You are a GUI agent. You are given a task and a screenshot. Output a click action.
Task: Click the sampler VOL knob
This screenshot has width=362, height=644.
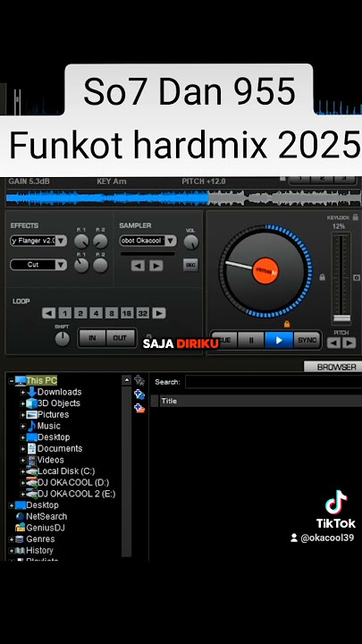191,242
